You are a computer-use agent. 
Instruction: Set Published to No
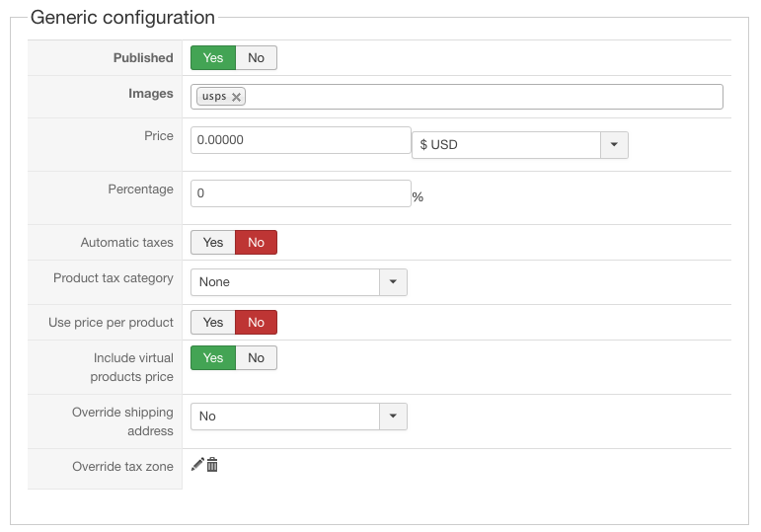pyautogui.click(x=257, y=58)
